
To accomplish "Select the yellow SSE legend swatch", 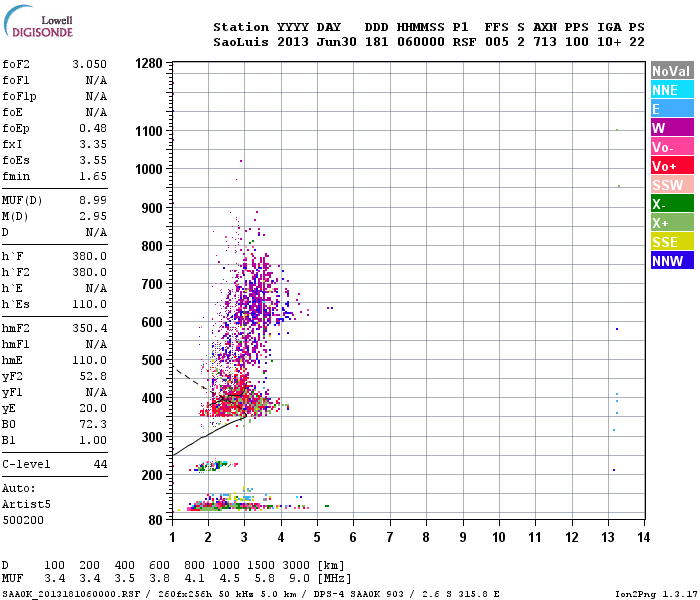I will [x=672, y=242].
